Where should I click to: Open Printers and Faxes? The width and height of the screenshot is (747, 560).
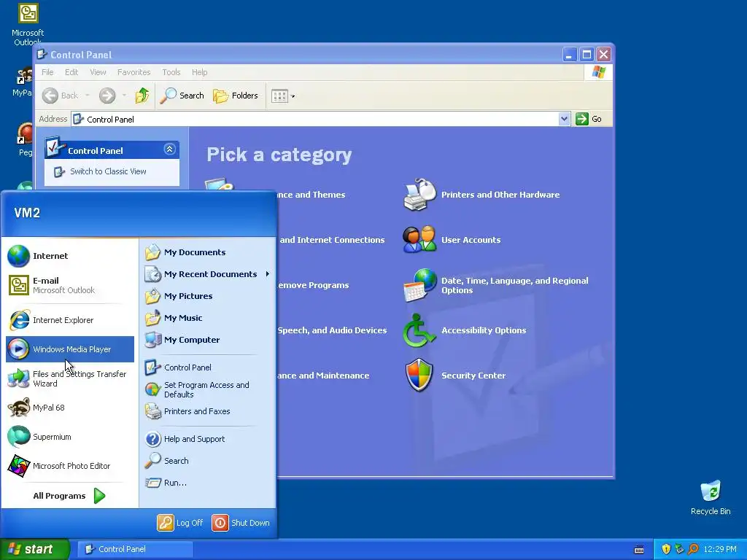click(x=207, y=411)
